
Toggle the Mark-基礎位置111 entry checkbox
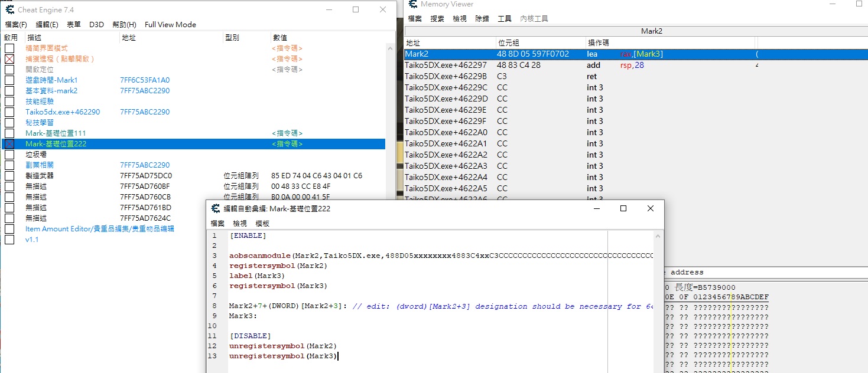point(9,133)
